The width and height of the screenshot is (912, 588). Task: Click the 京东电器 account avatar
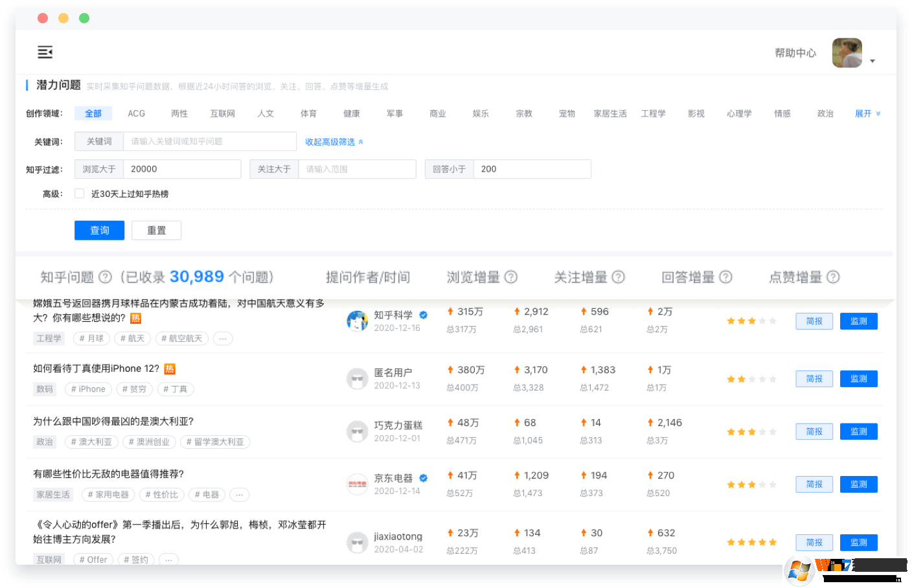point(358,484)
